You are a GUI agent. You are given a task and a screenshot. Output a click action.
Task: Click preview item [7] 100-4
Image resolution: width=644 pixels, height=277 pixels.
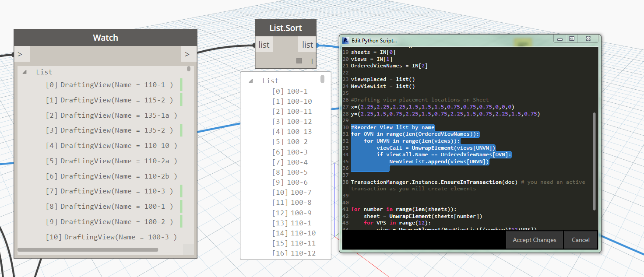(290, 162)
